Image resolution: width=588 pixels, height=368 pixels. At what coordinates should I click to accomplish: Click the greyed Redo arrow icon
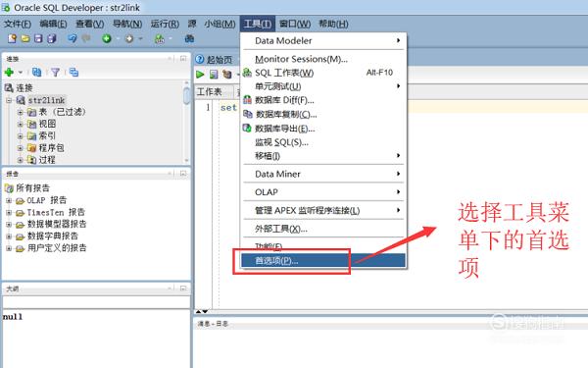click(86, 38)
